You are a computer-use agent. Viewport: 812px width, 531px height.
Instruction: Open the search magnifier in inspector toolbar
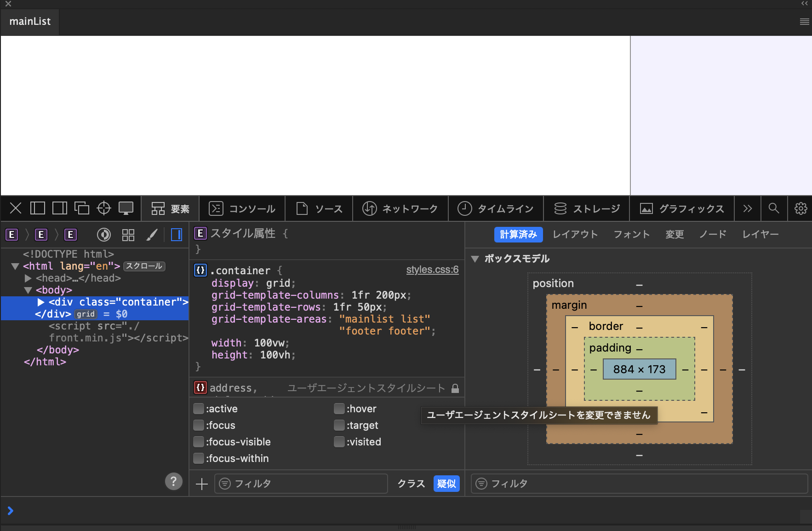(x=774, y=208)
